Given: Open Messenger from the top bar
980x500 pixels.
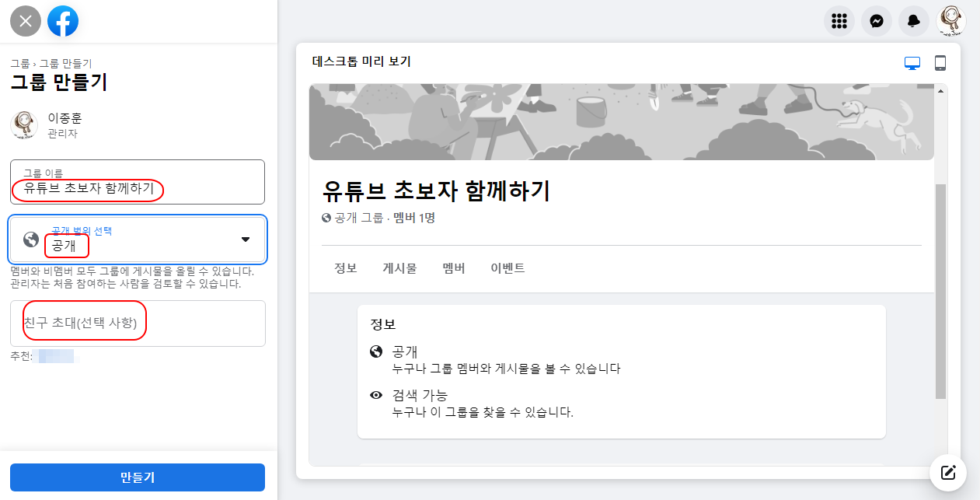Looking at the screenshot, I should 876,21.
